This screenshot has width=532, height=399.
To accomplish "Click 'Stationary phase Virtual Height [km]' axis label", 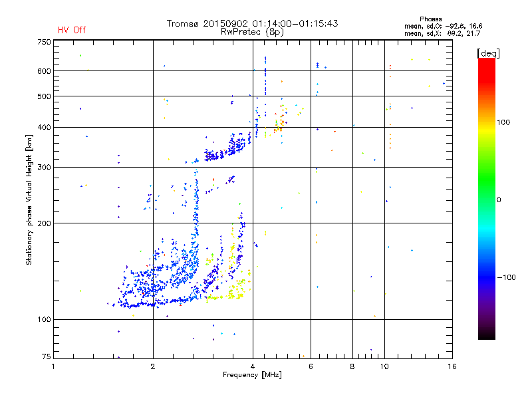I will tap(29, 199).
